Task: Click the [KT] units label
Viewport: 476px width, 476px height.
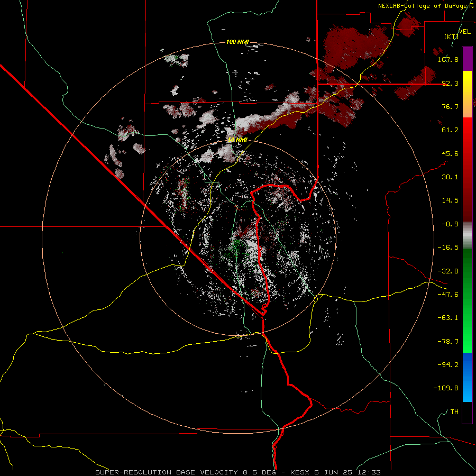Action: [x=451, y=36]
